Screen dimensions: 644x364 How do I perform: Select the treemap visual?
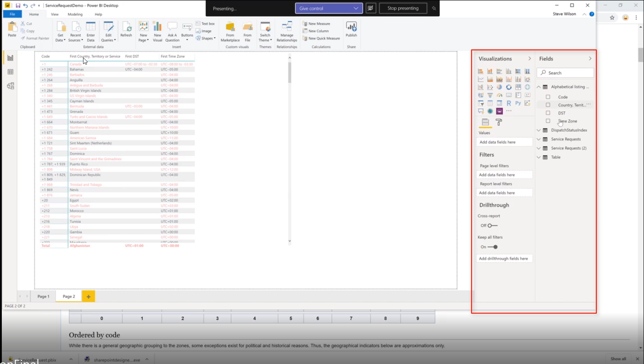click(x=518, y=87)
